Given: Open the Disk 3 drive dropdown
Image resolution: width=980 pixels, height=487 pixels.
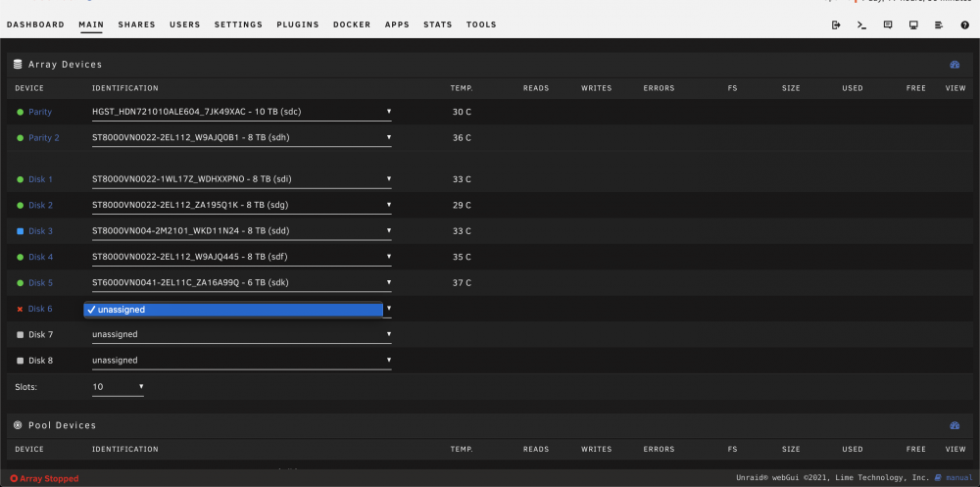Looking at the screenshot, I should pos(241,231).
